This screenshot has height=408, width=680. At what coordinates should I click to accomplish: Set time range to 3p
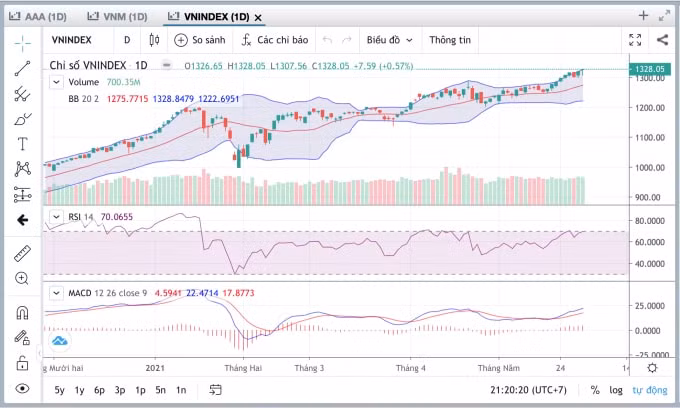click(120, 390)
